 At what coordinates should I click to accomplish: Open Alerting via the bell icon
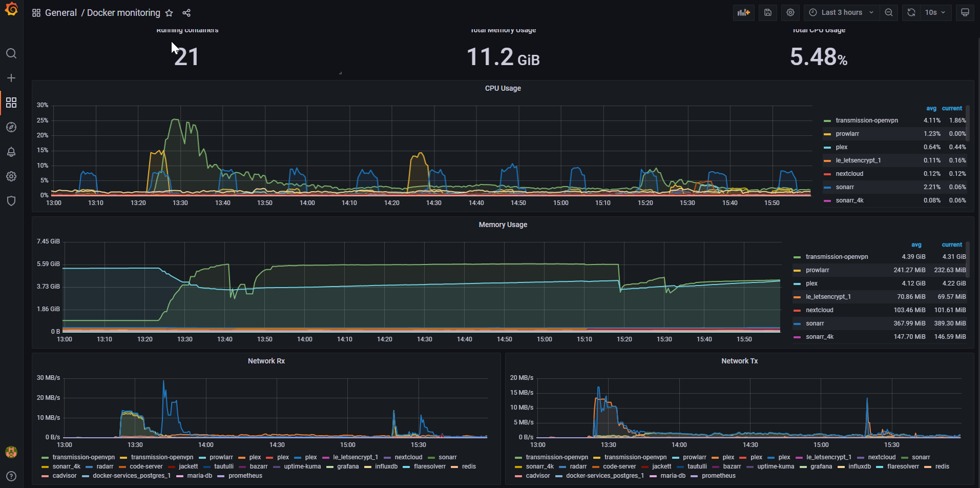pos(11,152)
